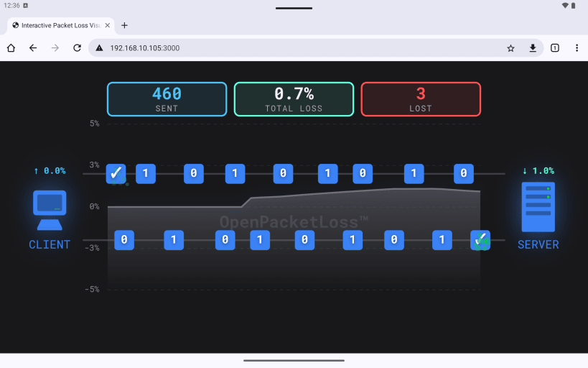Viewport: 588px width, 368px height.
Task: Click the status bar clock 12:36
Action: coord(11,6)
